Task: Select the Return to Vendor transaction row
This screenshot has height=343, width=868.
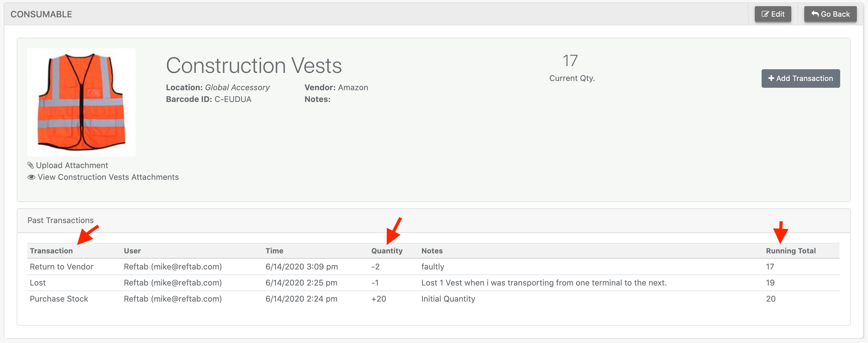Action: (433, 267)
